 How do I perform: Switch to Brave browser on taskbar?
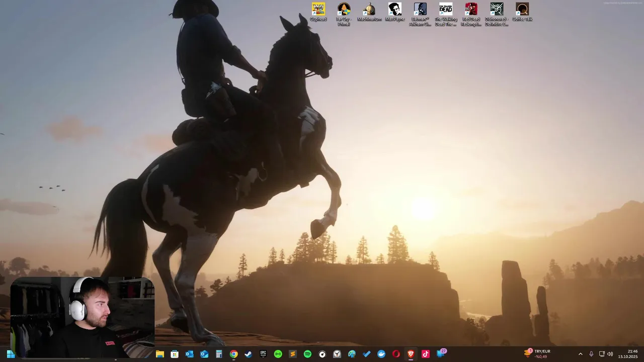[x=411, y=354]
